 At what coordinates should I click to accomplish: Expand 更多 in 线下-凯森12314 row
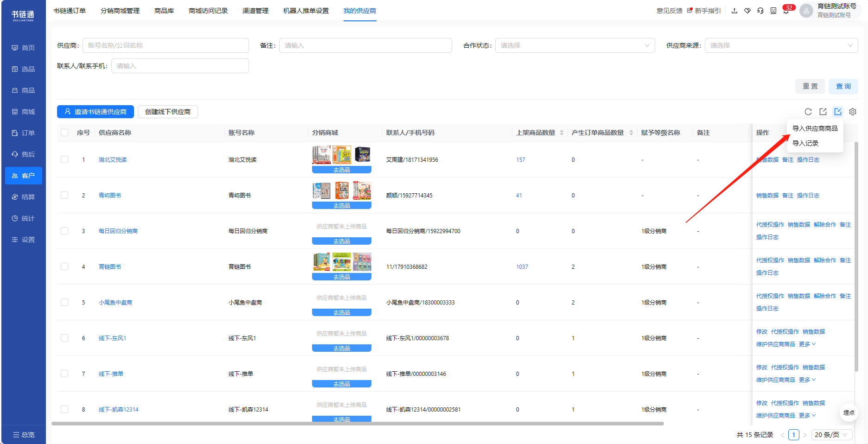pyautogui.click(x=807, y=416)
